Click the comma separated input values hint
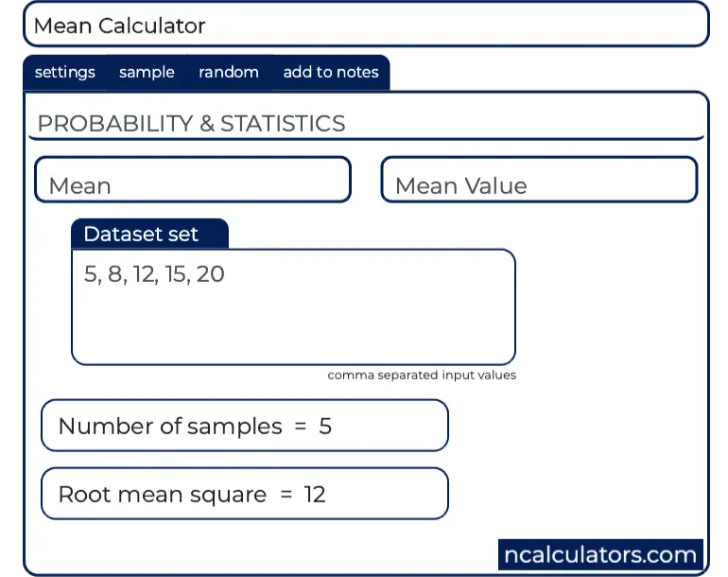728x577 pixels. (422, 376)
